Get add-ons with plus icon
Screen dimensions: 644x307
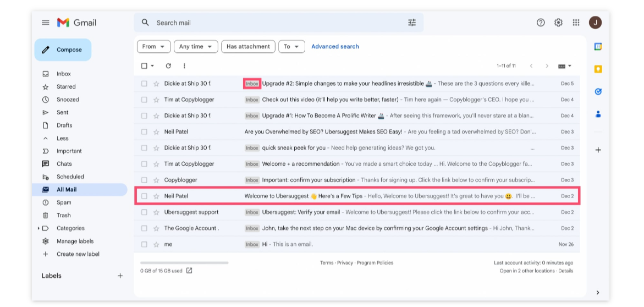pos(598,150)
